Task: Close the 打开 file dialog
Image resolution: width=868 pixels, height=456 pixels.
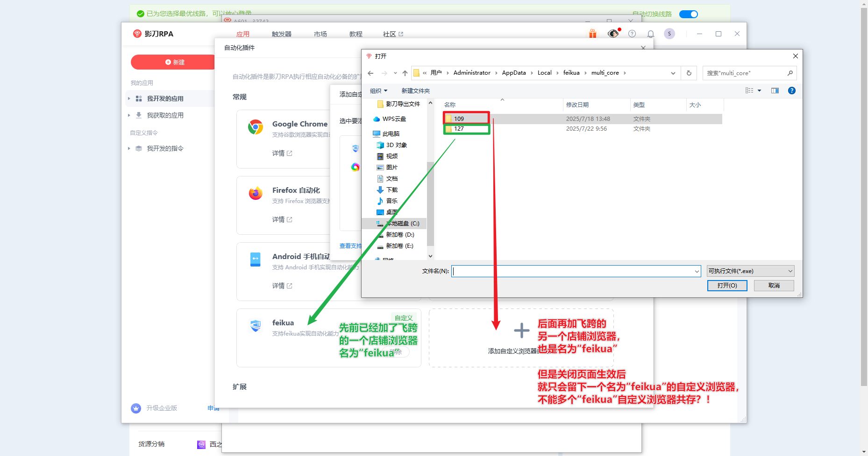Action: tap(796, 56)
